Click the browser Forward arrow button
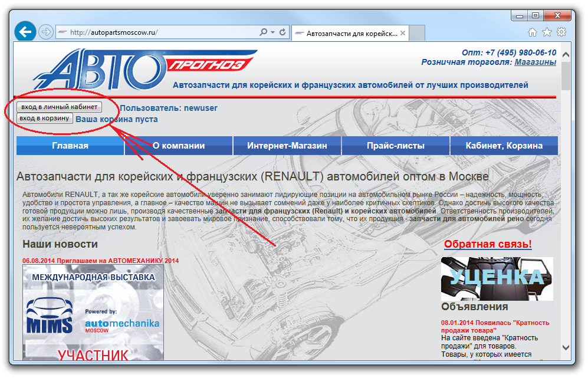The height and width of the screenshot is (378, 588). pos(45,32)
